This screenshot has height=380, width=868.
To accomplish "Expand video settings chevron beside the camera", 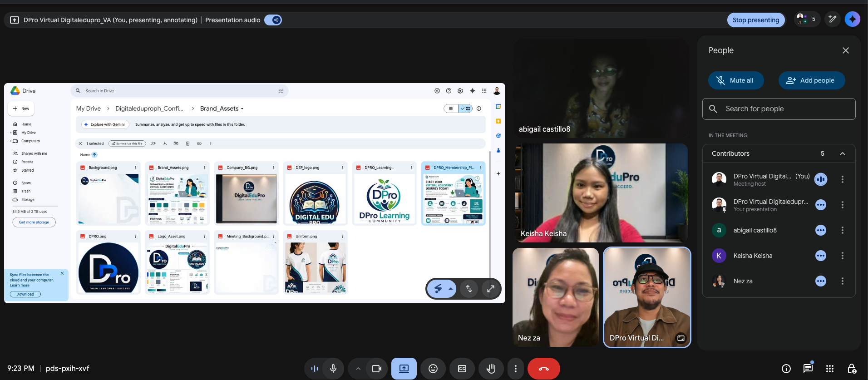I will (358, 369).
